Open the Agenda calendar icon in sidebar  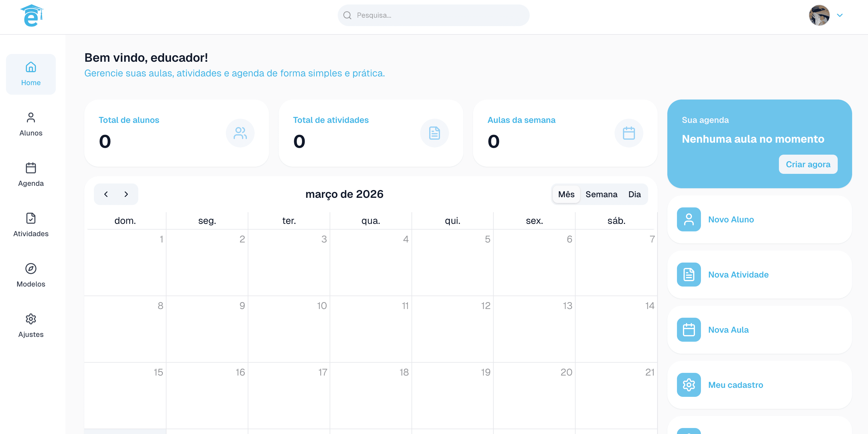pos(31,168)
